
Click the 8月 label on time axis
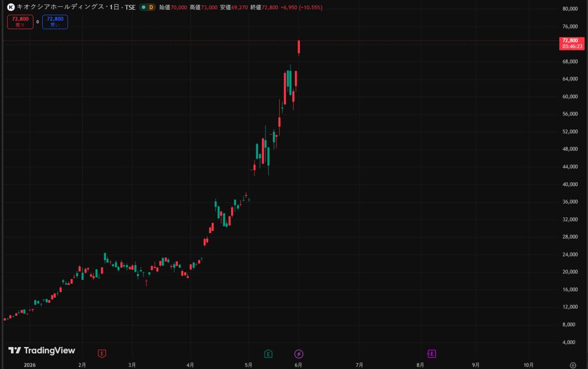tap(420, 365)
